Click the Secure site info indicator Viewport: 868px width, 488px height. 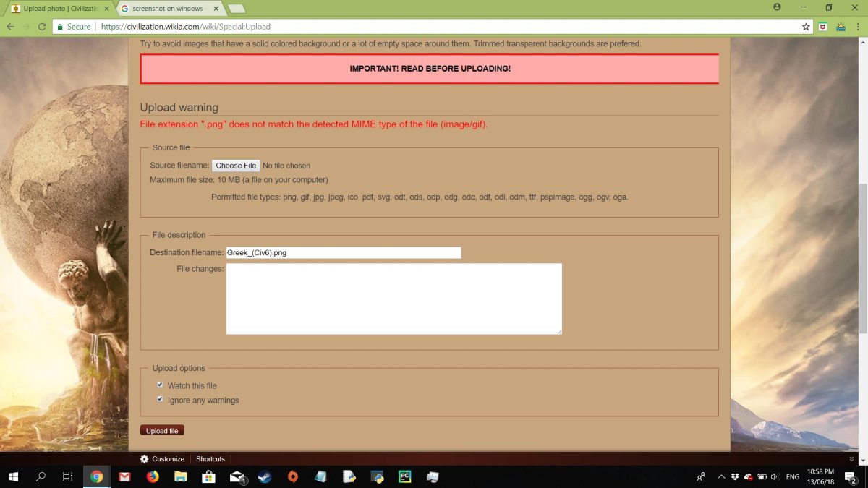click(x=74, y=27)
